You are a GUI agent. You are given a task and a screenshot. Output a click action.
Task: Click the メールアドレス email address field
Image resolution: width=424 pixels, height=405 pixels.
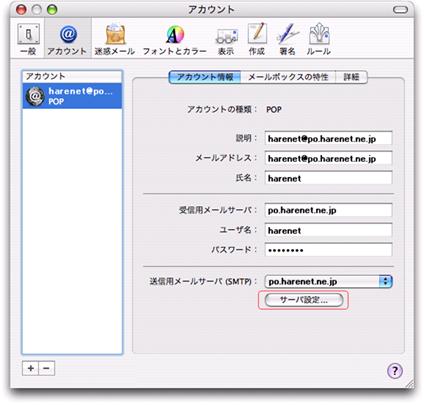[x=328, y=158]
